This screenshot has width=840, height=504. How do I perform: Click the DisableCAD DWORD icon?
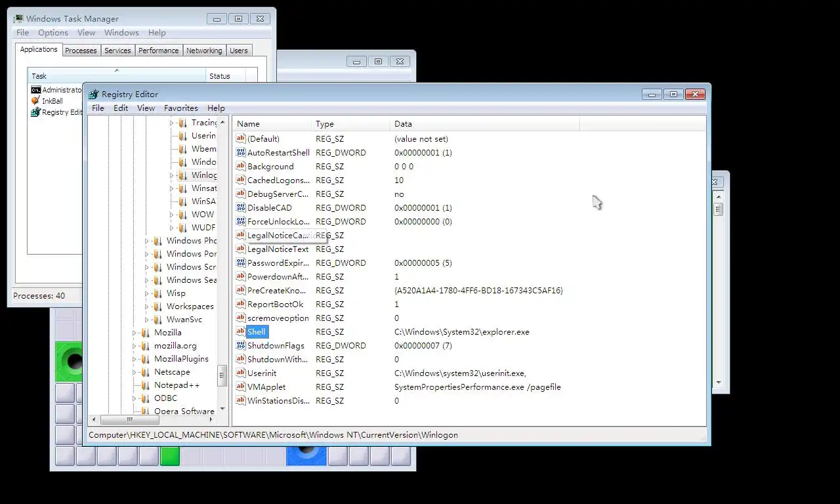click(240, 207)
